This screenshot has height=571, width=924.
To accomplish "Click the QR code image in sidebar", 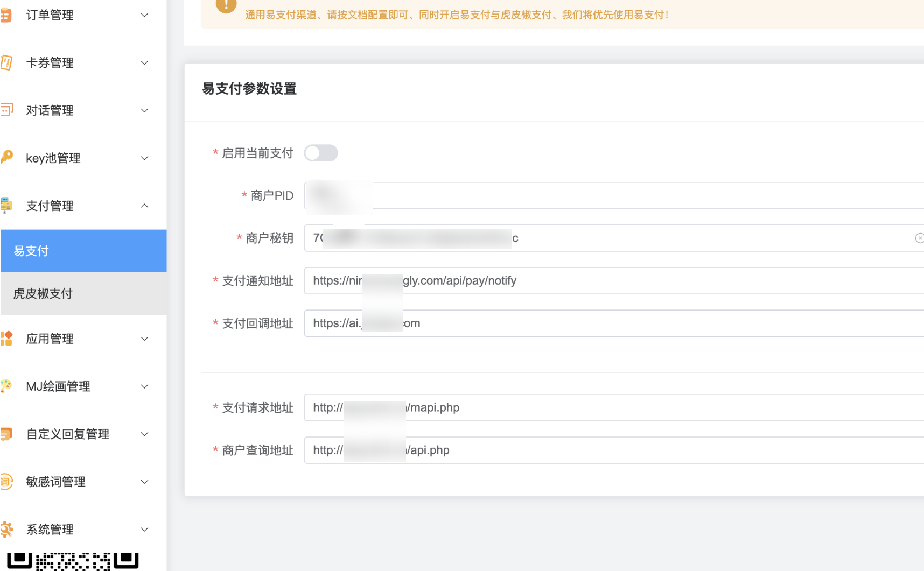I will click(73, 561).
